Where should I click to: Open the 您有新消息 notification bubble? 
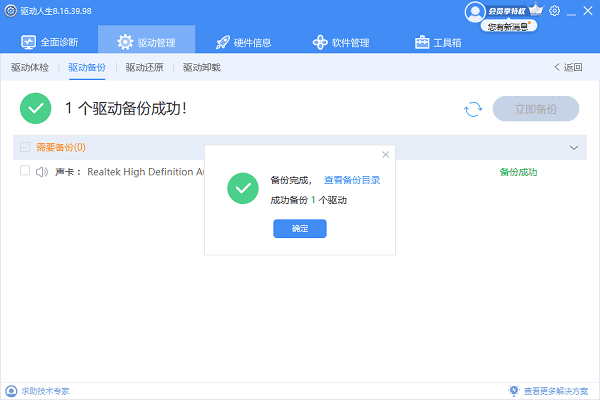tap(509, 26)
